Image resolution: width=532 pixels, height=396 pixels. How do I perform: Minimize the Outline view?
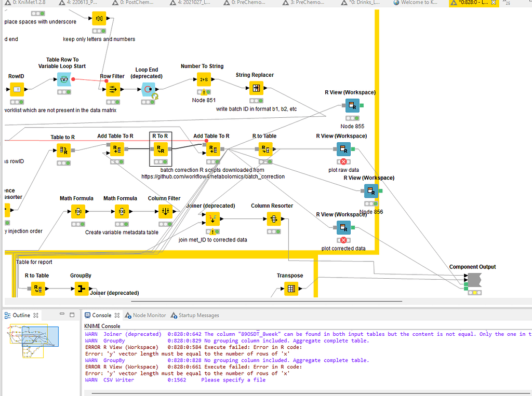click(62, 315)
